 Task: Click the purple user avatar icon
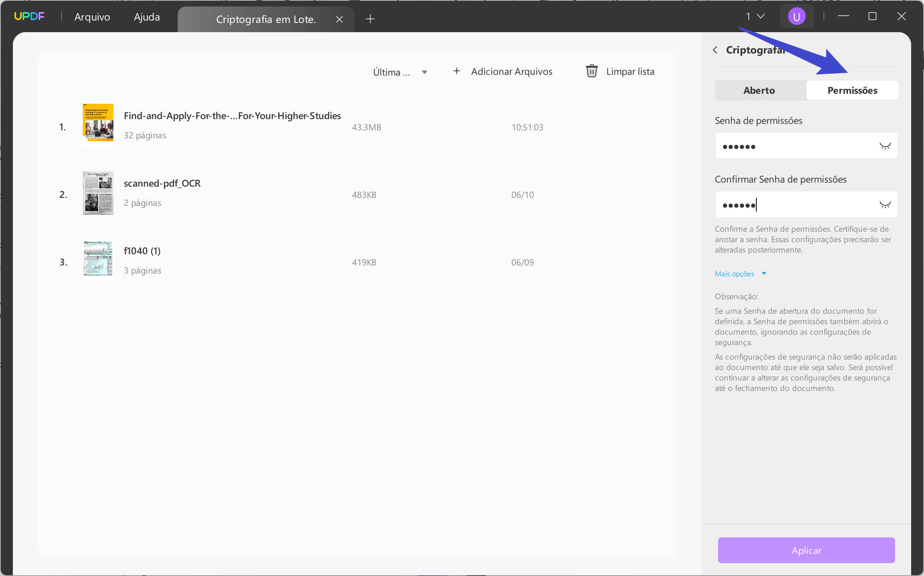click(796, 16)
